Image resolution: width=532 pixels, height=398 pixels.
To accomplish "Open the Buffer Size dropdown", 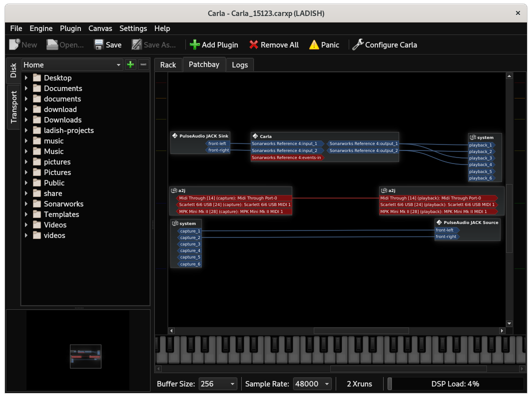I will tap(217, 383).
